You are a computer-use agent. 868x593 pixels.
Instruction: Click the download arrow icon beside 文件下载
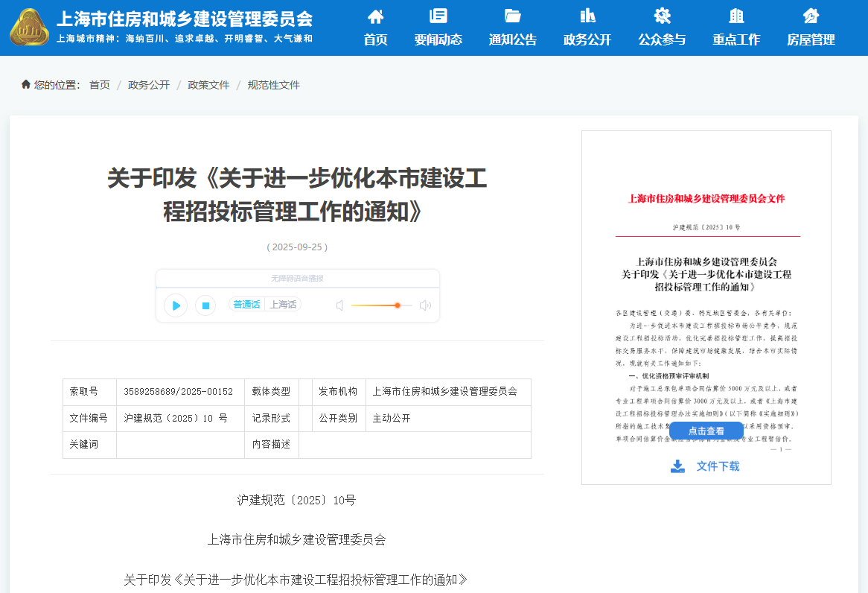pyautogui.click(x=677, y=466)
